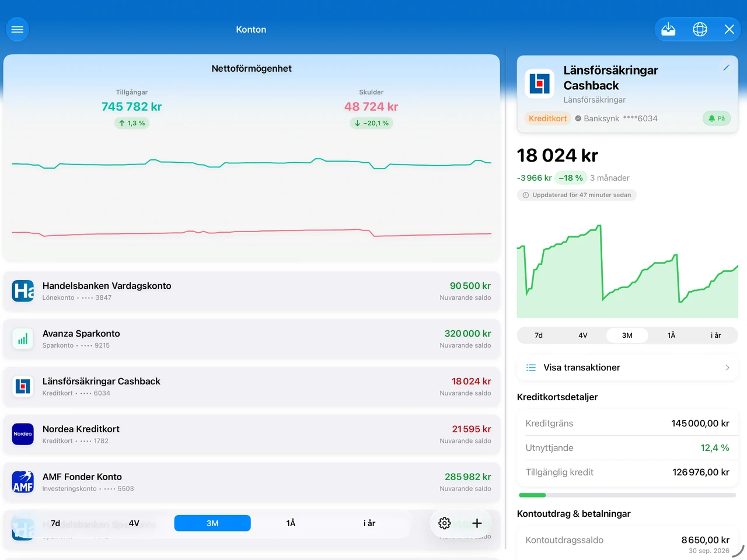The width and height of the screenshot is (747, 560).
Task: Select 1Å range in bottom net worth bar
Action: point(291,523)
